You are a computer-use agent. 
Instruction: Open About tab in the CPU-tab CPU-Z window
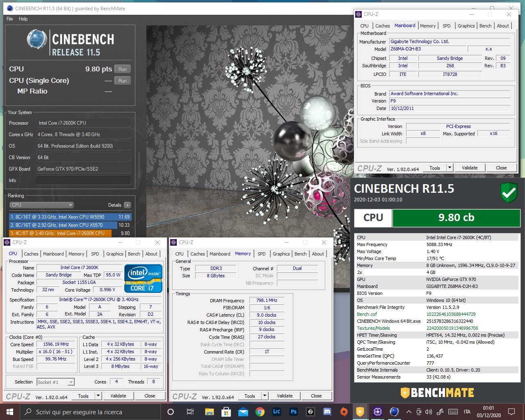[x=151, y=254]
